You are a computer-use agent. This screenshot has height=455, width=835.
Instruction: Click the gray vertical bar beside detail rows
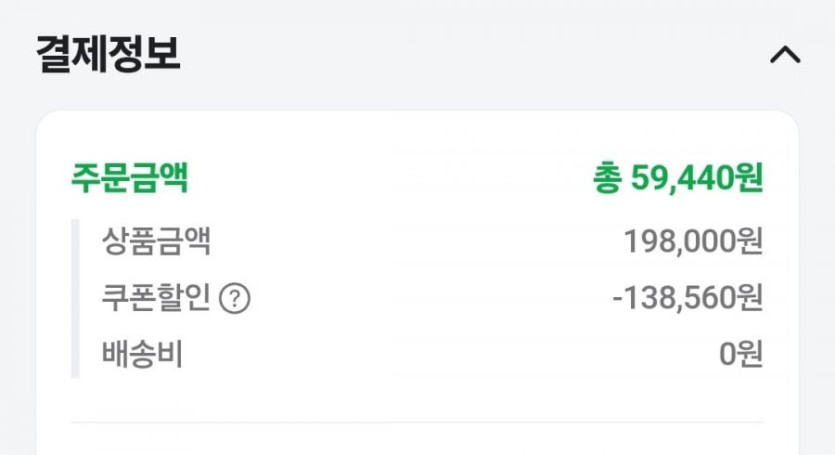point(75,298)
